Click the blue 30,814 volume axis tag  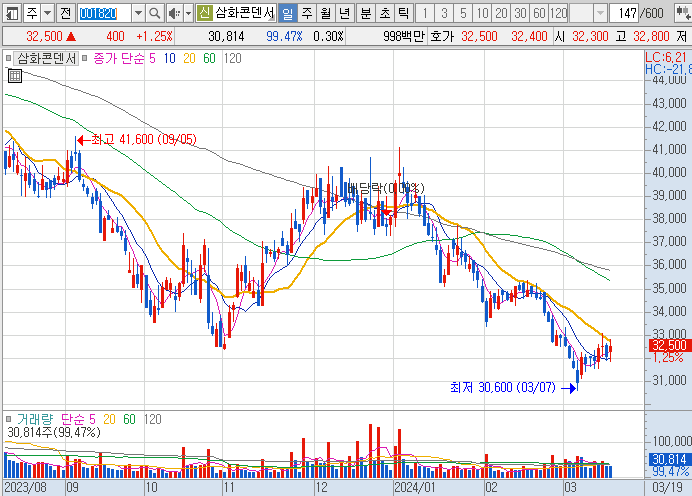click(669, 459)
